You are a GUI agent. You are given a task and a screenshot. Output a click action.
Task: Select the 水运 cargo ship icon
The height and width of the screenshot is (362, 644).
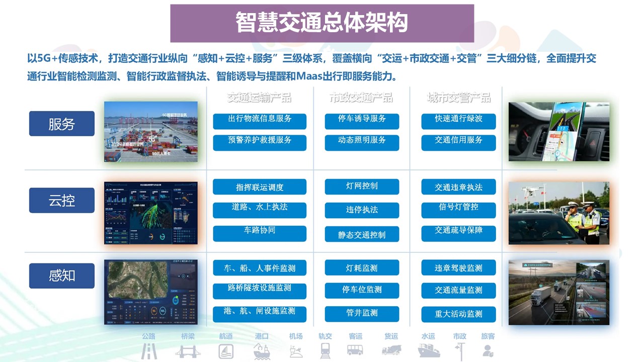coord(428,350)
